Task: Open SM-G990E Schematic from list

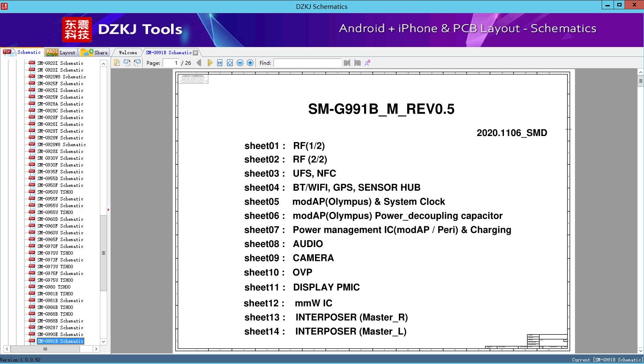Action: click(x=60, y=334)
